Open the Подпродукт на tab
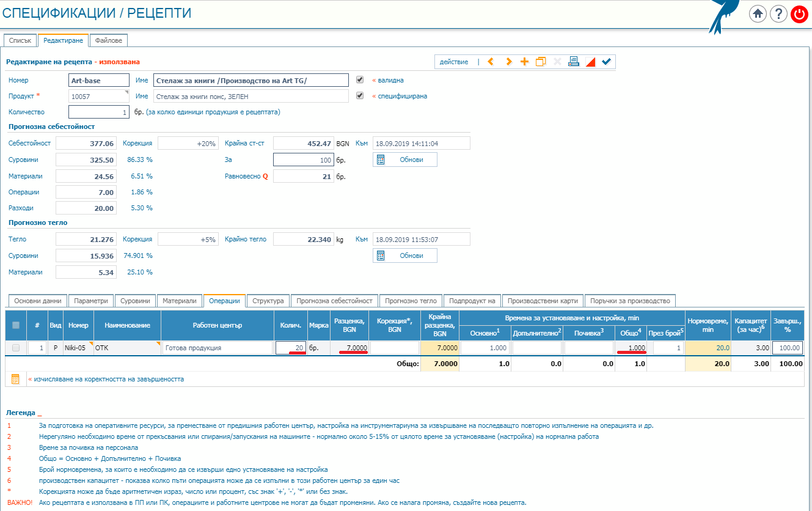This screenshot has width=812, height=511. [x=472, y=301]
